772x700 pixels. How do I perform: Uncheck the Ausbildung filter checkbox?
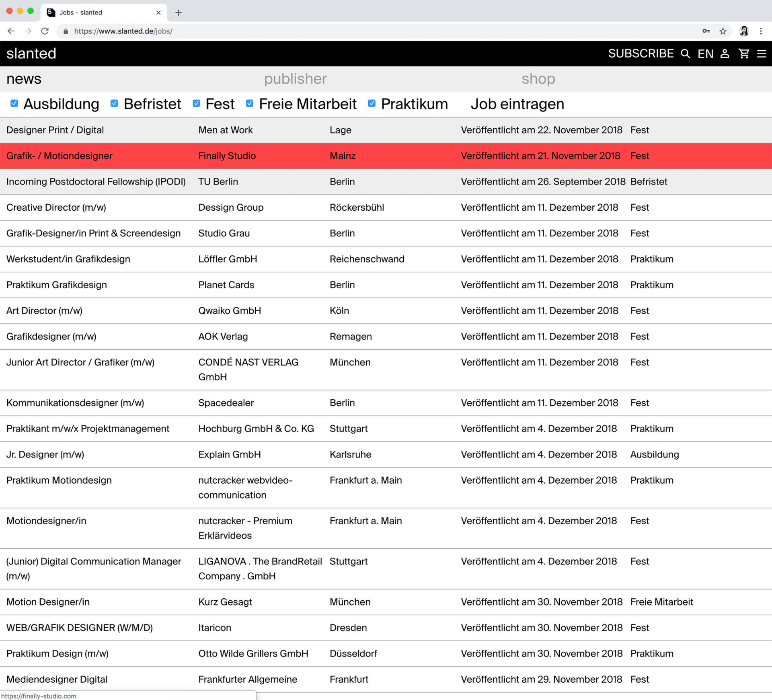click(14, 103)
